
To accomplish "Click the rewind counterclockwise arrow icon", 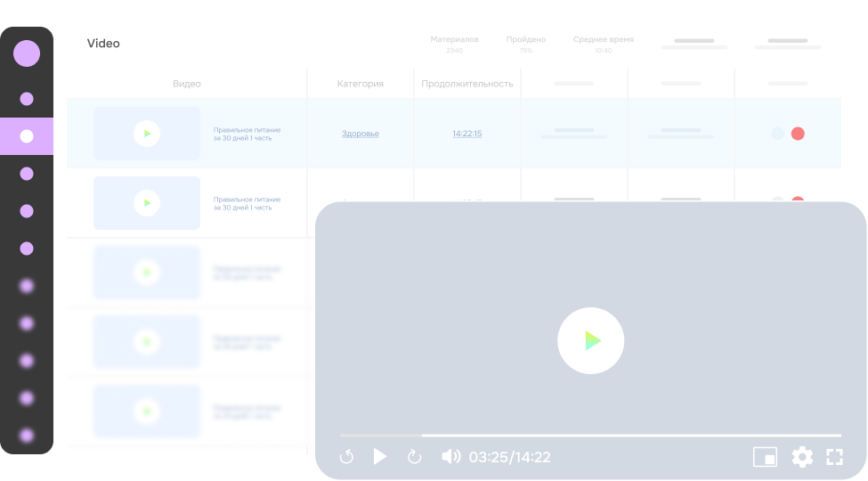I will pos(346,457).
